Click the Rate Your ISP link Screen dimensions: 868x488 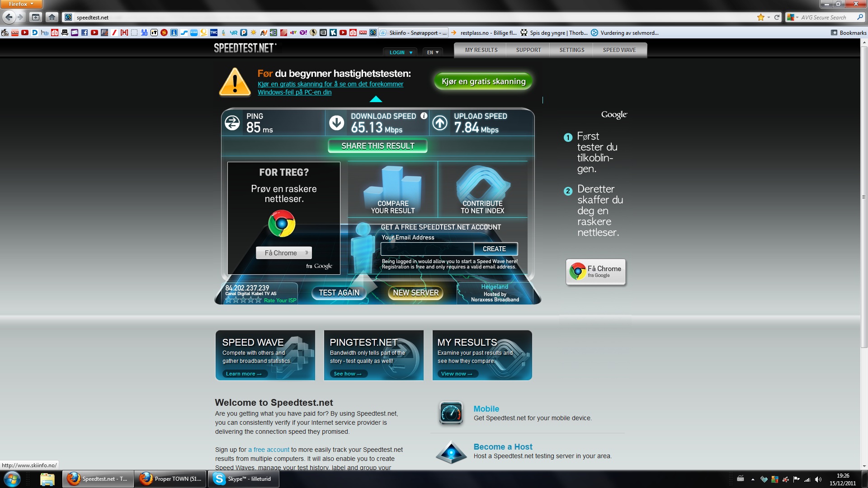(x=280, y=300)
